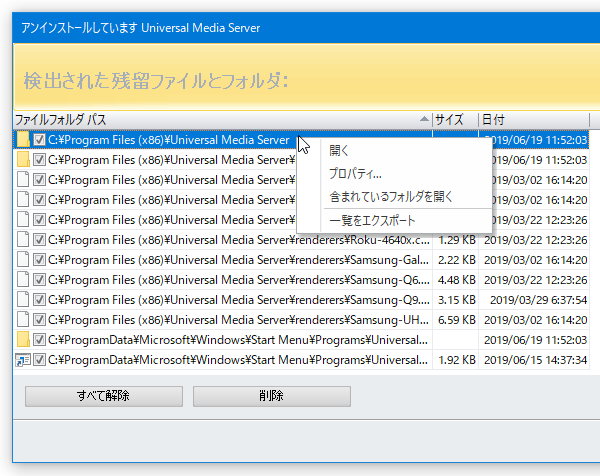Screen dimensions: 600x476
Task: Uncheck the ProgramData Start Menu folder checkbox
Action: 39,339
